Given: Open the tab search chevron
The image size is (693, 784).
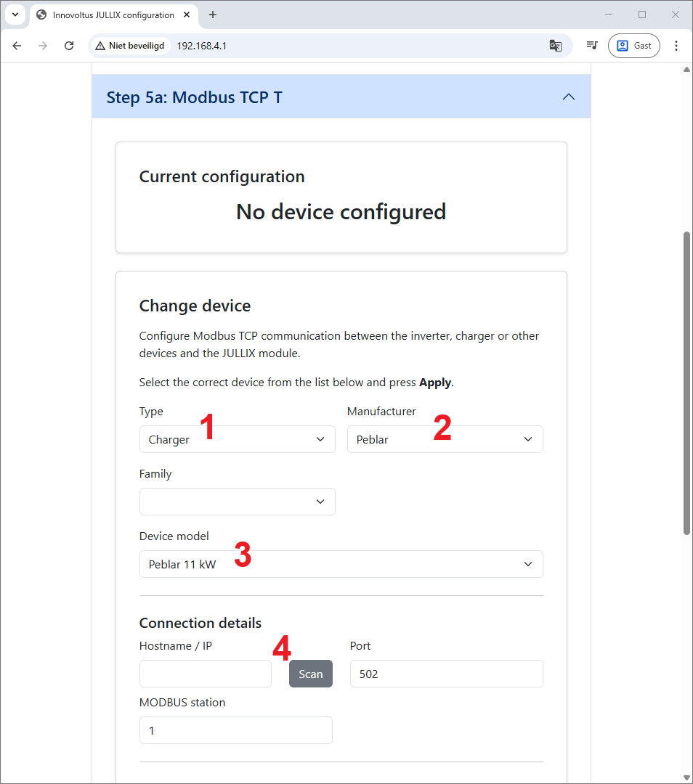Looking at the screenshot, I should click(15, 15).
